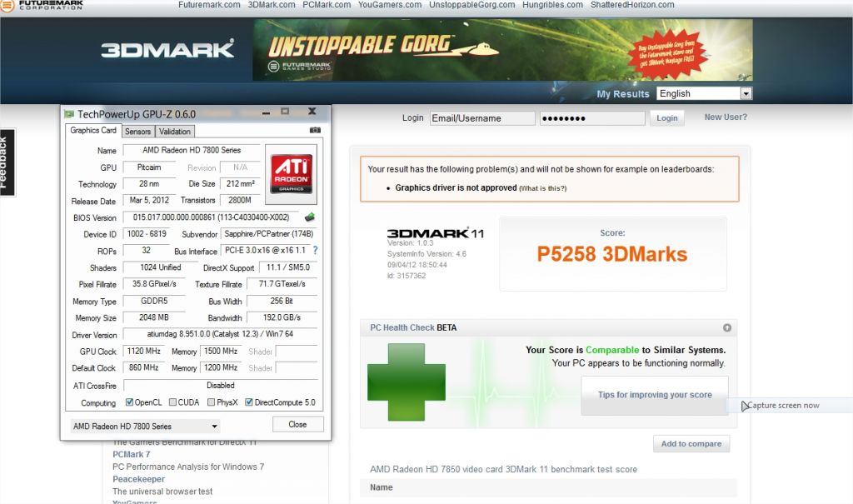Click the Pixel Fillrate 35.8 GPixel/s value
Screen dimensions: 853x504
[154, 284]
